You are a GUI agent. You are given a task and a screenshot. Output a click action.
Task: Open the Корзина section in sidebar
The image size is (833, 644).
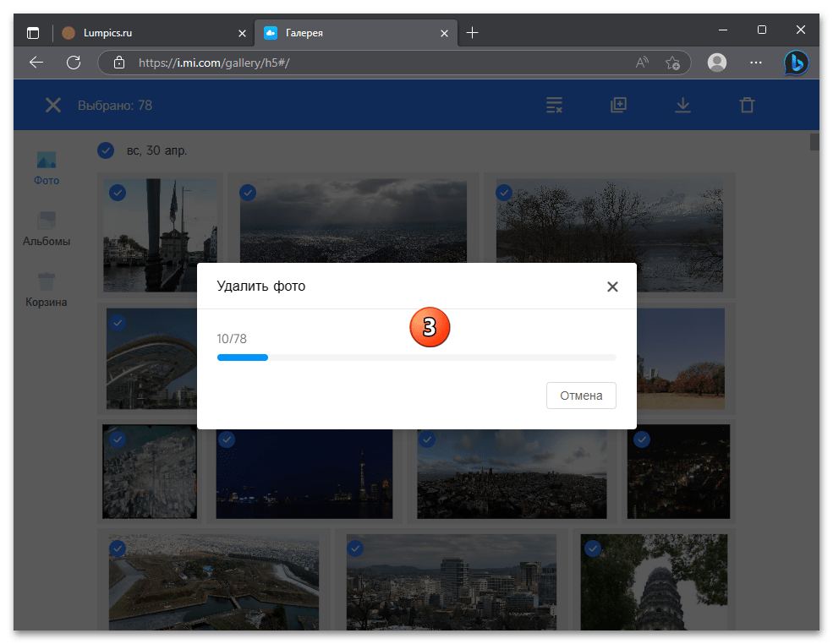[x=46, y=287]
